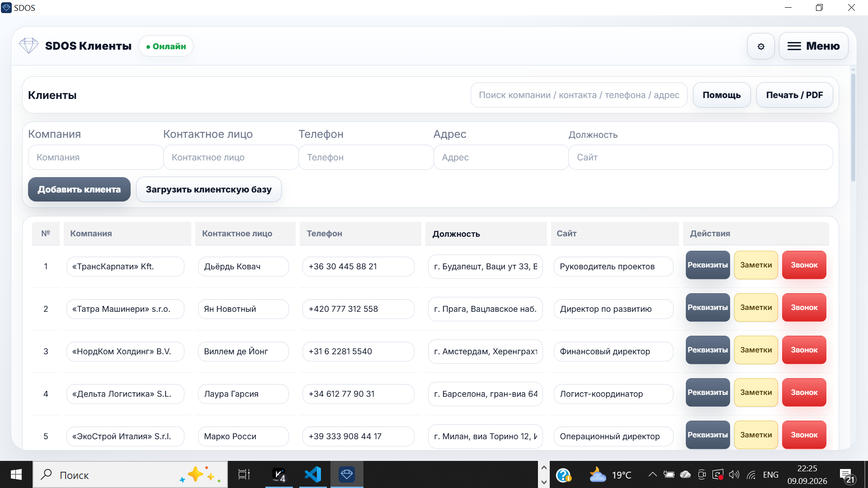Click Звонок for «НордКом Холдинг» row
Viewport: 868px width, 488px height.
click(x=804, y=350)
